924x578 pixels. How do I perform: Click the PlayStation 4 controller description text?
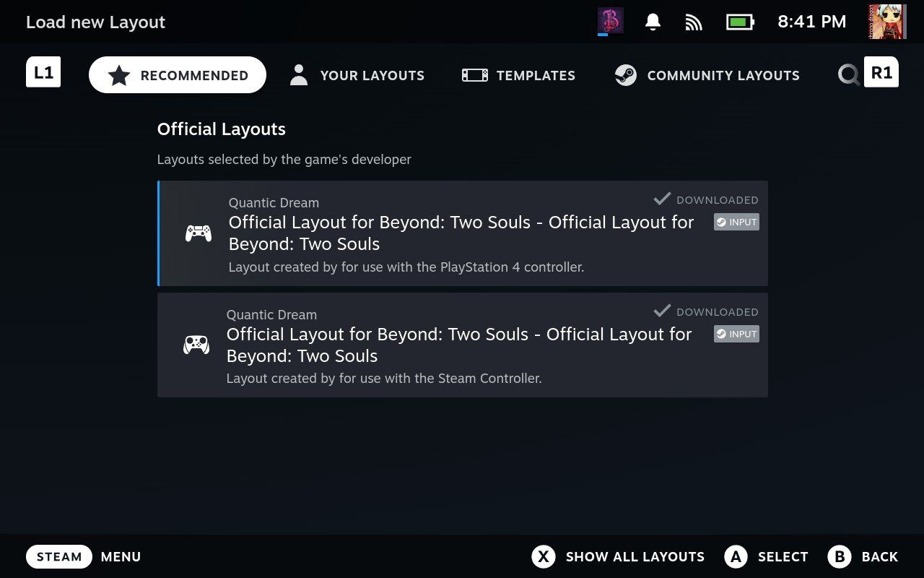tap(406, 267)
